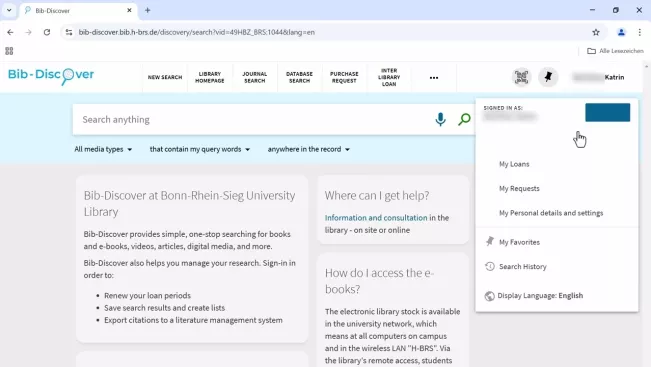
Task: Bookmark this page with star icon
Action: [596, 32]
